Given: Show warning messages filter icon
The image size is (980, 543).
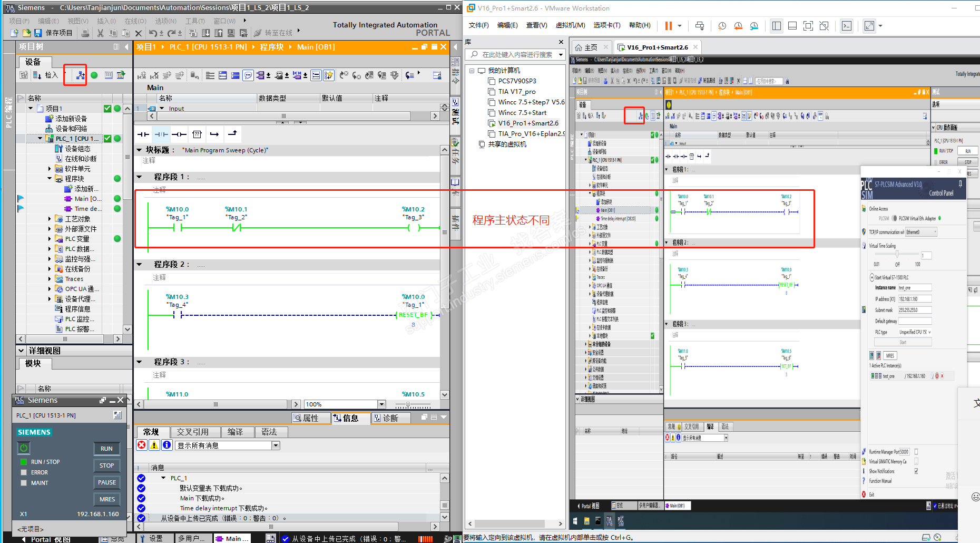Looking at the screenshot, I should (x=154, y=445).
